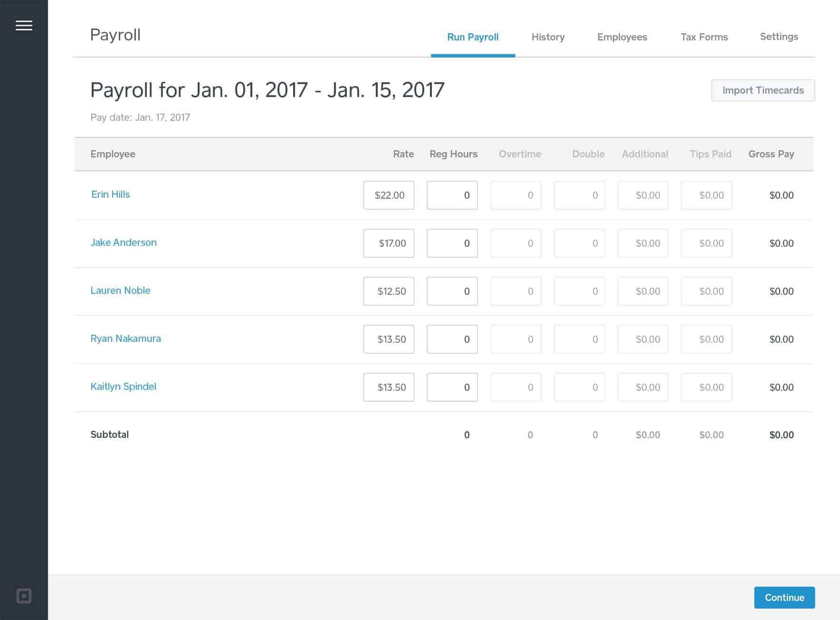Screen dimensions: 840x620
Task: Click the Overtime column header
Action: [x=520, y=154]
